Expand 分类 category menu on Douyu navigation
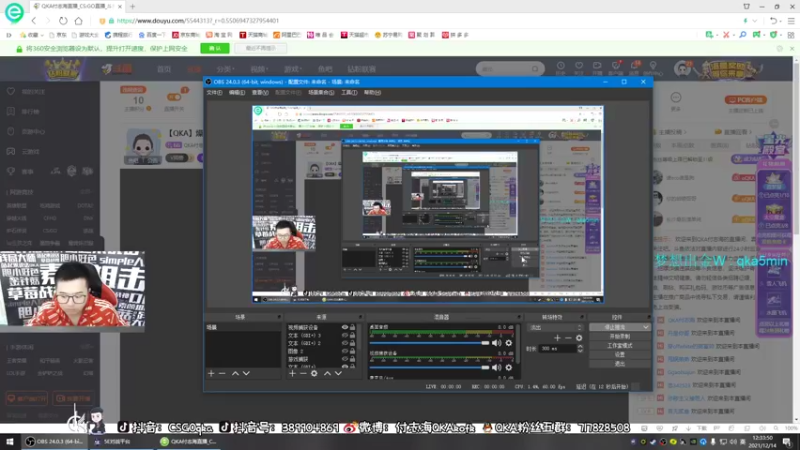Viewport: 800px width, 450px height. [x=225, y=69]
